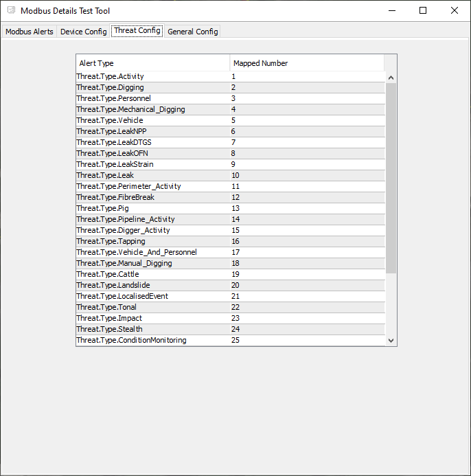
Task: Minimize the Modbus Details Test Tool window
Action: 392,10
